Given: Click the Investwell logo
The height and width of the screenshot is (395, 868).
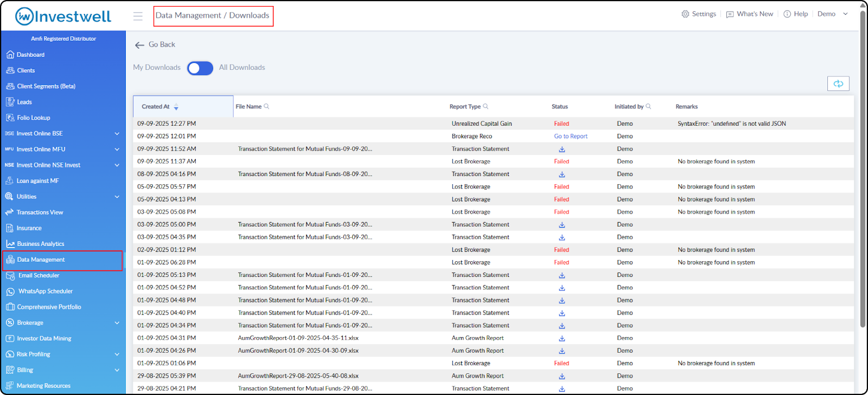Looking at the screenshot, I should pyautogui.click(x=63, y=16).
